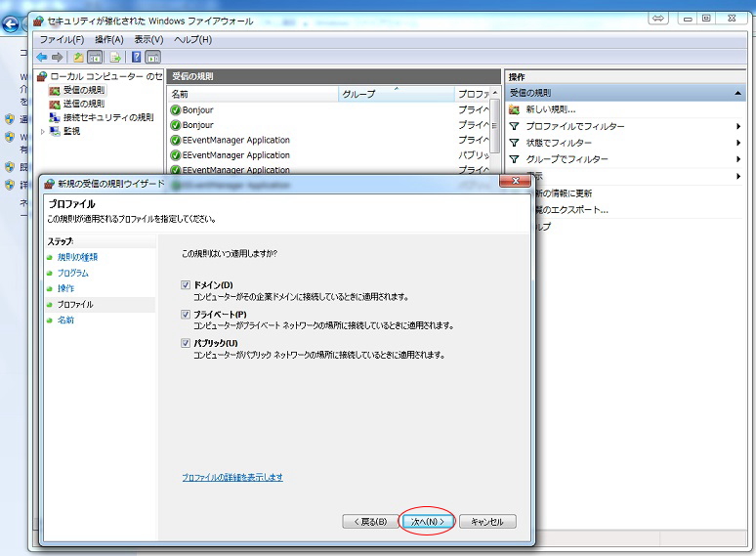Click the wizard dialog title bar icon
Screen dimensions: 756x556
click(49, 184)
